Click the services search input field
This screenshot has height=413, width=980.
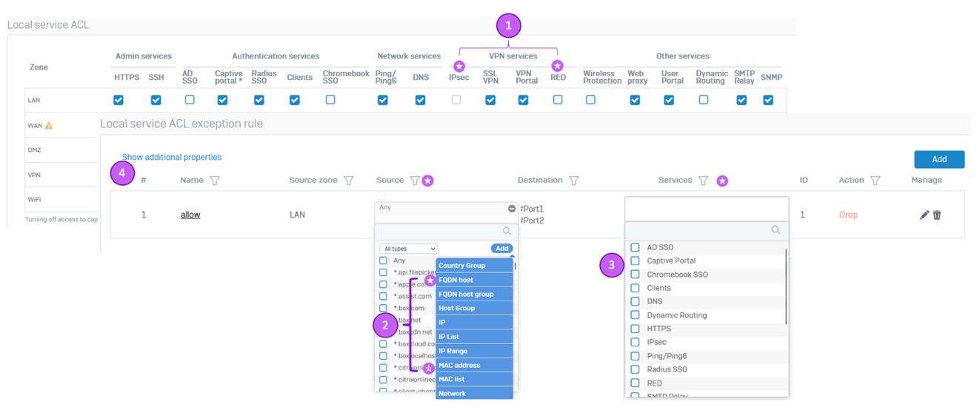[x=707, y=230]
